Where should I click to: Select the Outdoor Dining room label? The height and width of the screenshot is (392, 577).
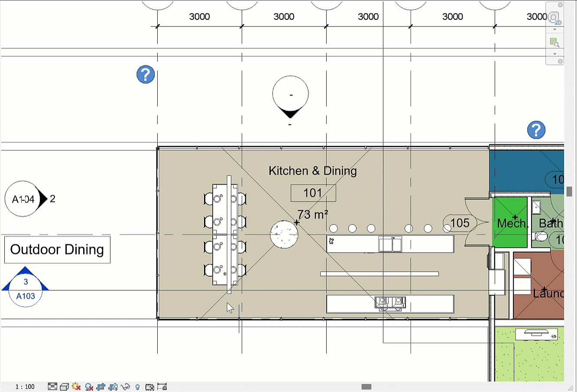tap(57, 249)
